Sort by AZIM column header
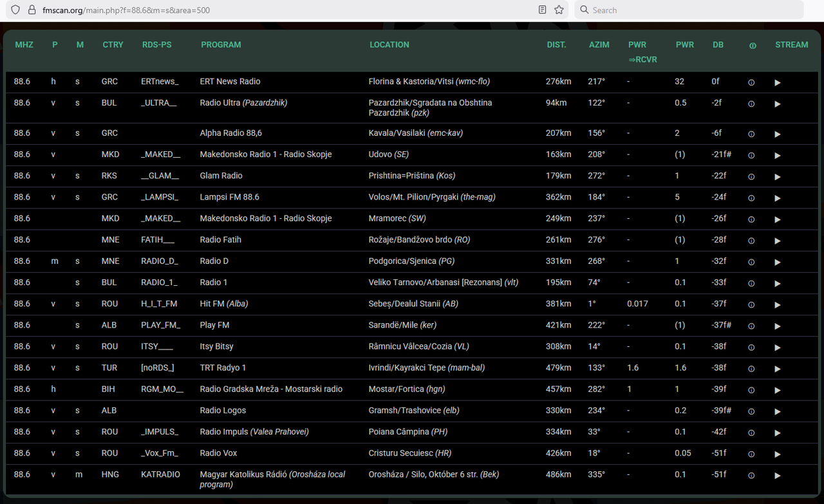Viewport: 824px width, 504px height. pyautogui.click(x=599, y=44)
